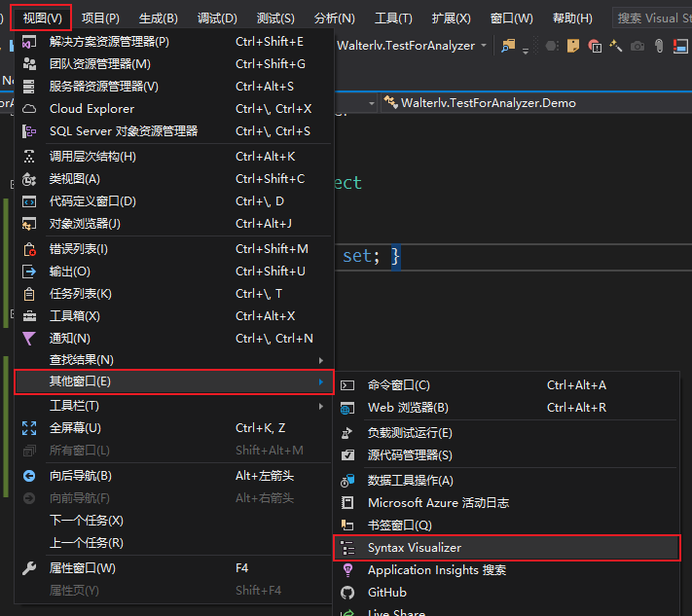Select Live Share from the submenu
This screenshot has height=616, width=692.
(x=396, y=612)
